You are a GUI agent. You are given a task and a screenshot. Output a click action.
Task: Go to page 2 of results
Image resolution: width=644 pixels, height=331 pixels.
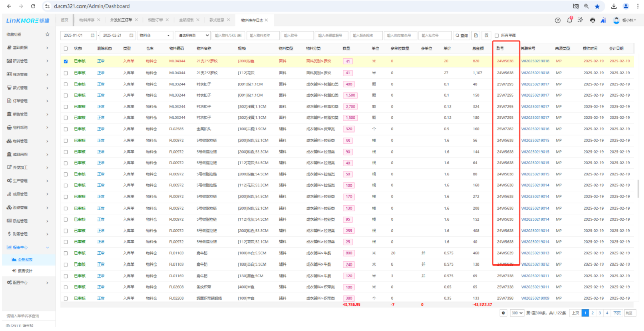pyautogui.click(x=592, y=313)
